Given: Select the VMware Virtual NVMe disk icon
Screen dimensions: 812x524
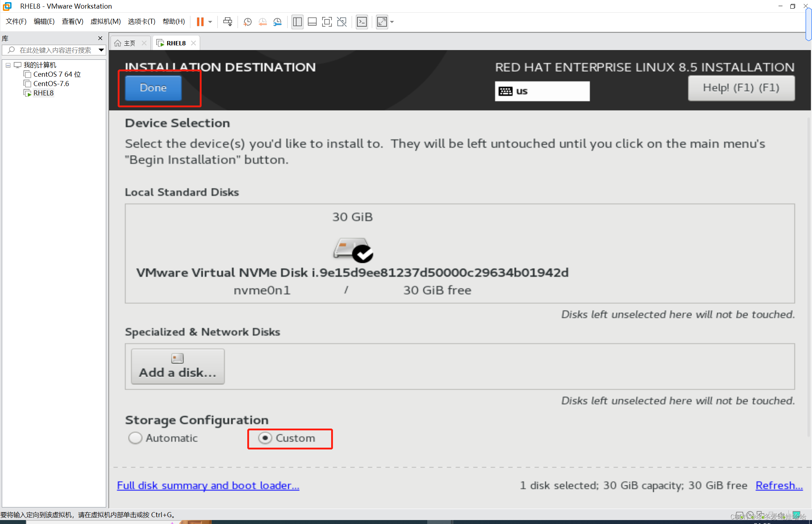Looking at the screenshot, I should [353, 250].
